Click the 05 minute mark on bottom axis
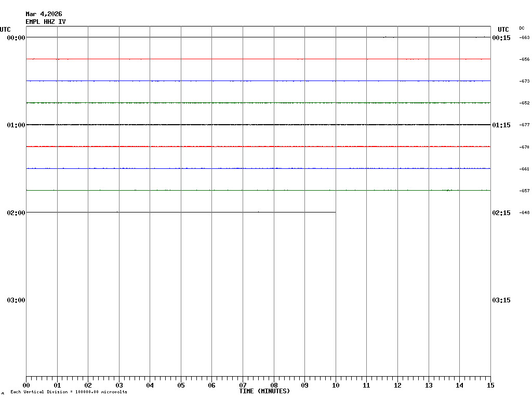This screenshot has width=532, height=399. coord(181,385)
